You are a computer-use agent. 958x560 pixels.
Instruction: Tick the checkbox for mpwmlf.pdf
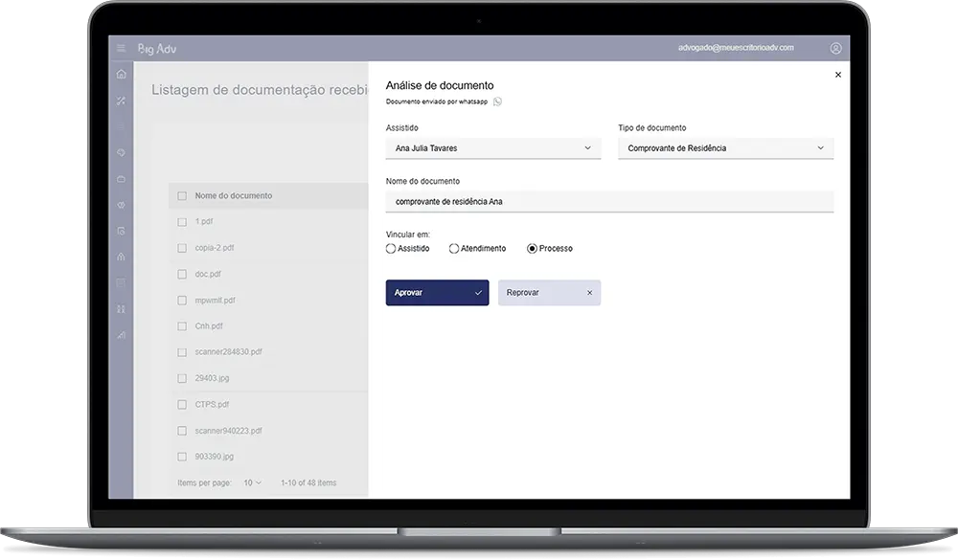click(x=182, y=301)
